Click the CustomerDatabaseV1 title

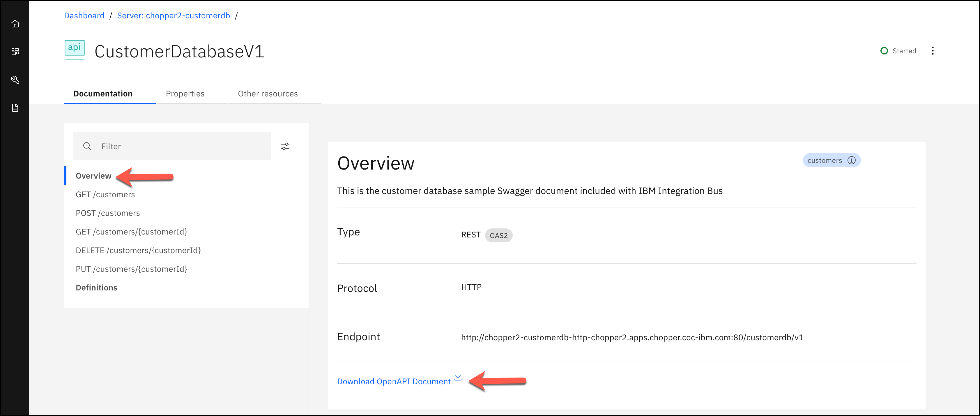(x=179, y=51)
